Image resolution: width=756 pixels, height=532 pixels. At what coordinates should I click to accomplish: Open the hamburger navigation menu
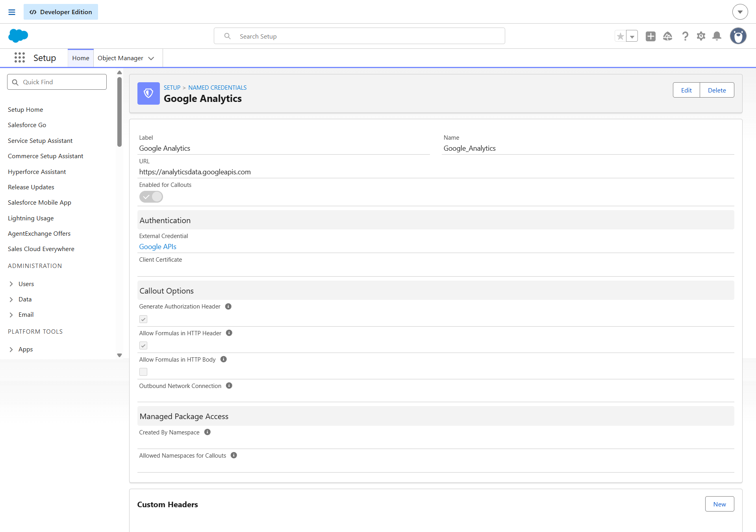click(12, 12)
